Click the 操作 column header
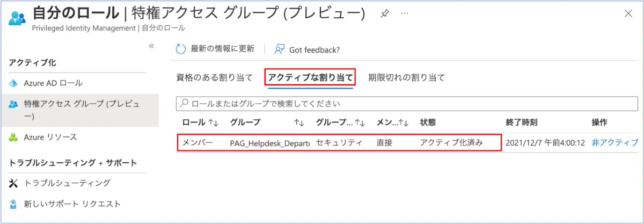This screenshot has width=644, height=224. pyautogui.click(x=599, y=122)
